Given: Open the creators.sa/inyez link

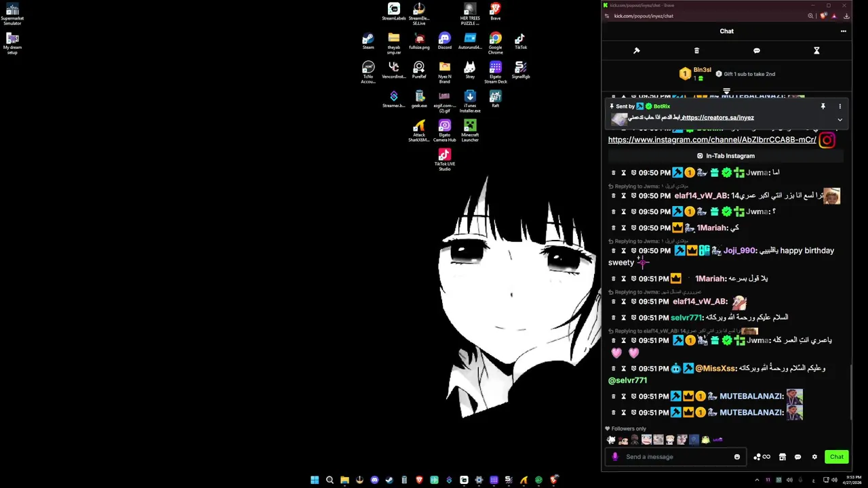Looking at the screenshot, I should point(717,118).
